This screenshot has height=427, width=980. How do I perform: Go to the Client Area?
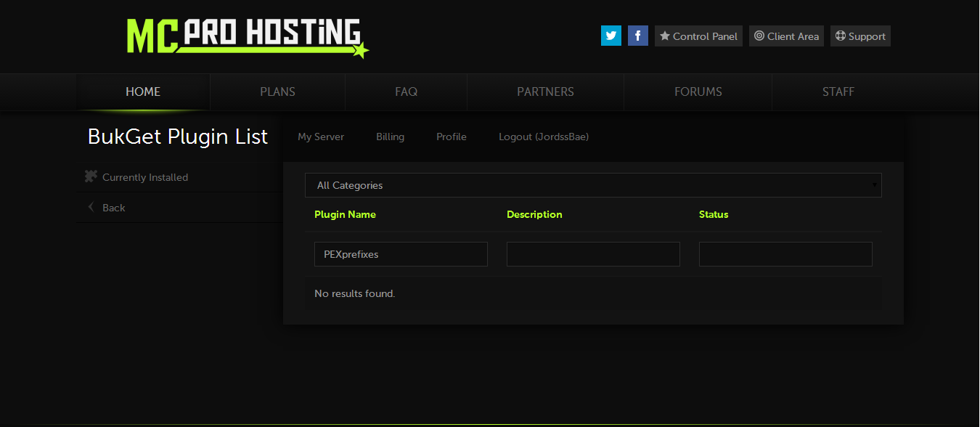pos(786,36)
